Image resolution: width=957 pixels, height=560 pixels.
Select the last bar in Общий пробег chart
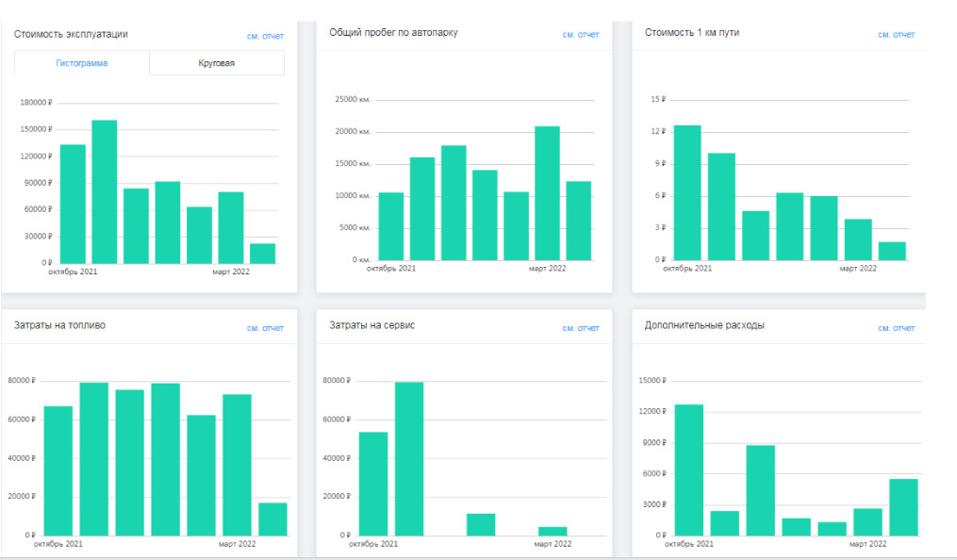click(579, 221)
